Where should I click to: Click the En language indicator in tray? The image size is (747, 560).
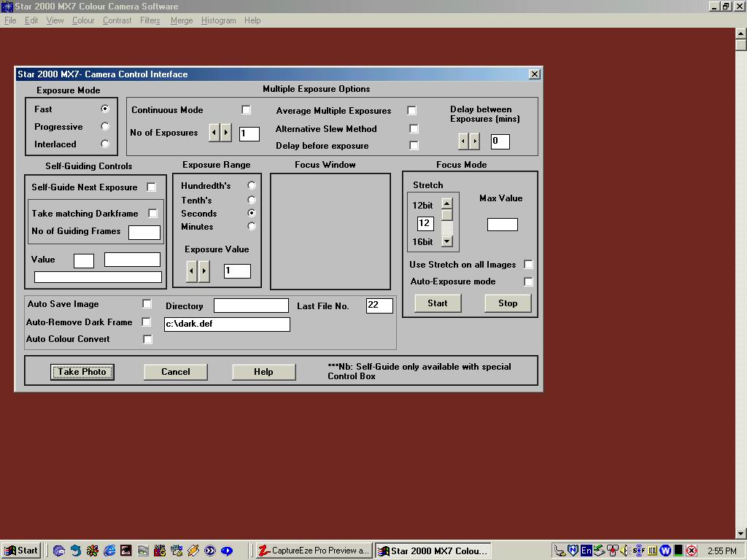(587, 551)
